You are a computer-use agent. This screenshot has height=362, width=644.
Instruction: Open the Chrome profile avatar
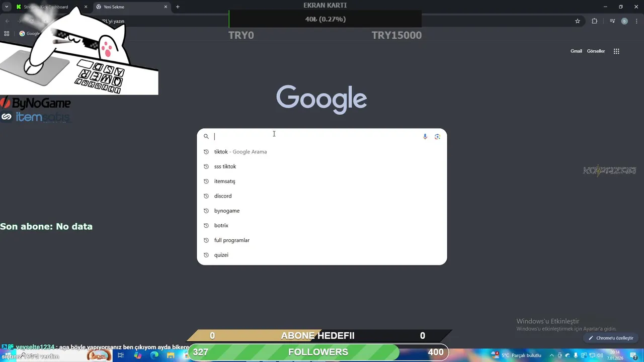(x=624, y=21)
